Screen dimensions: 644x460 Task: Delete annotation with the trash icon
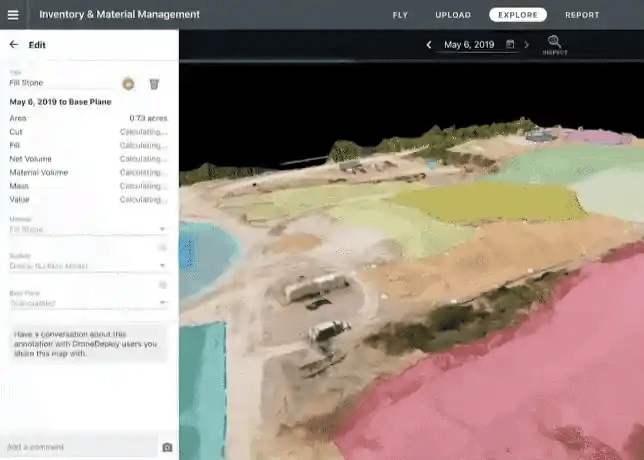tap(154, 84)
